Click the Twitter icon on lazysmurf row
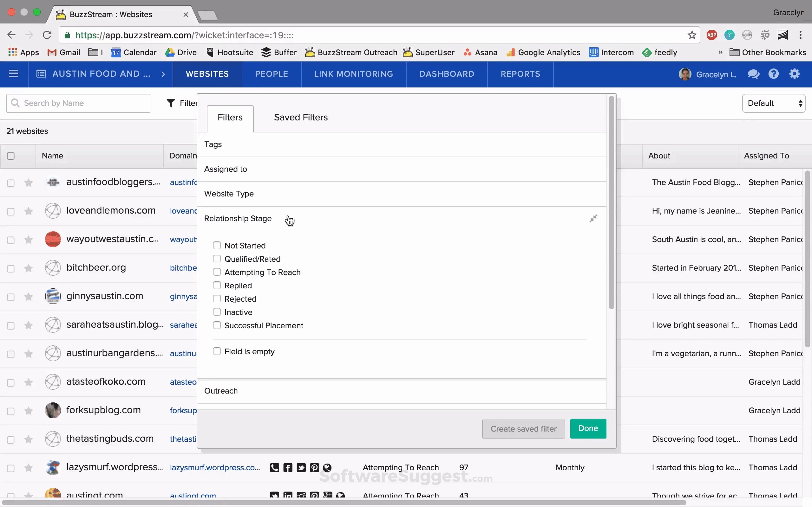The image size is (812, 507). pyautogui.click(x=301, y=467)
